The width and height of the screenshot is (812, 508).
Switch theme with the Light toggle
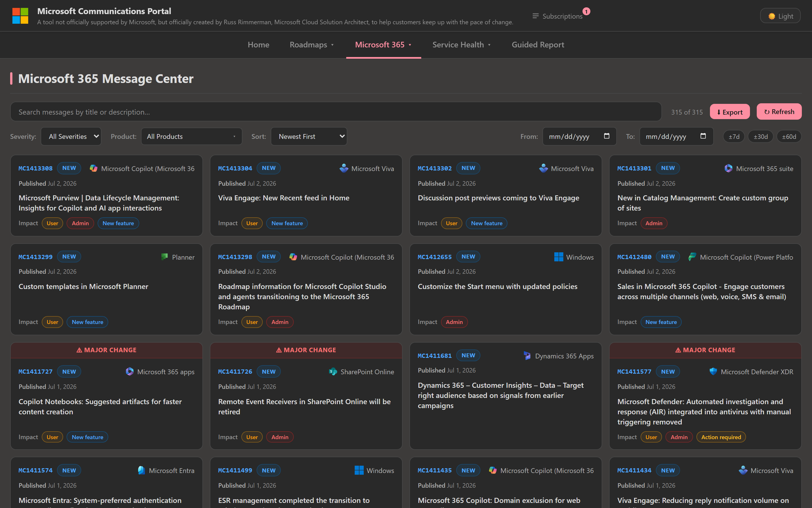click(x=780, y=16)
